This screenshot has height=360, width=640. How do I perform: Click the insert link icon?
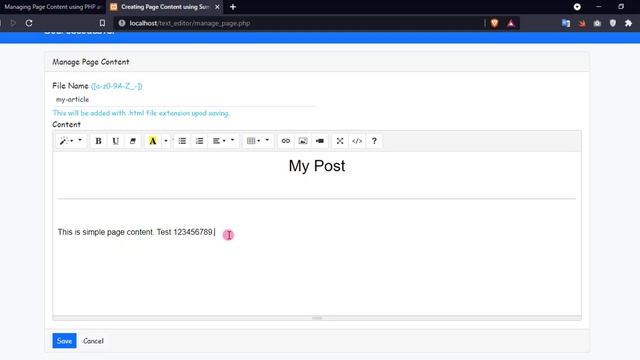click(x=286, y=141)
